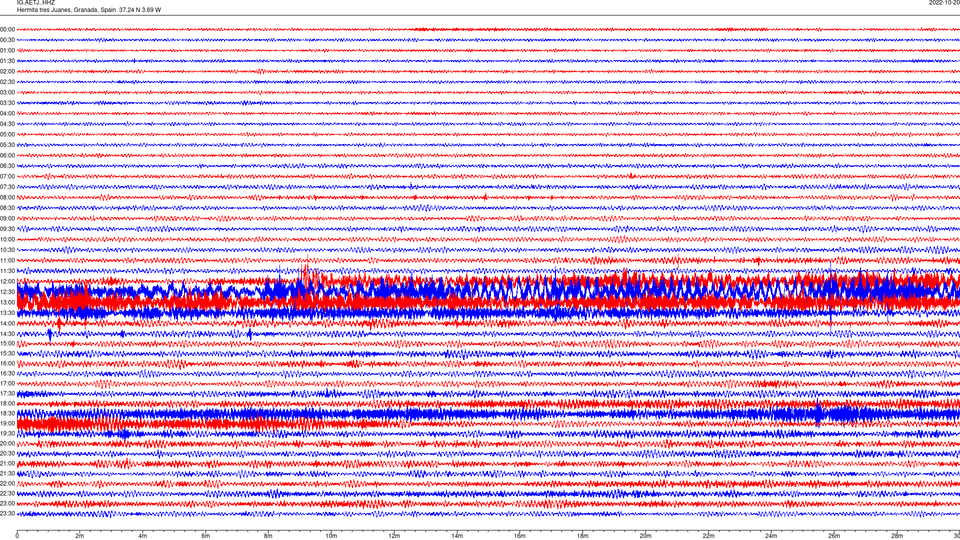Select the 05:30 time row label
Viewport: 960px width, 540px height.
click(7, 145)
